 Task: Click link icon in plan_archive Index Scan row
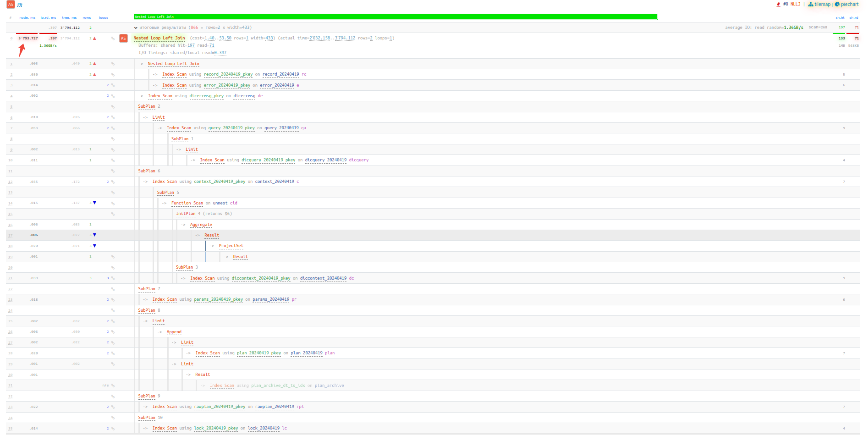tap(113, 386)
